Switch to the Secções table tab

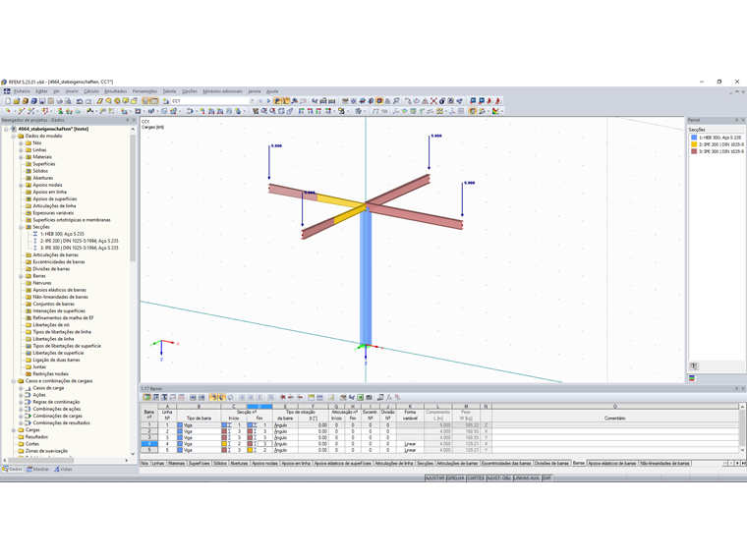point(426,463)
